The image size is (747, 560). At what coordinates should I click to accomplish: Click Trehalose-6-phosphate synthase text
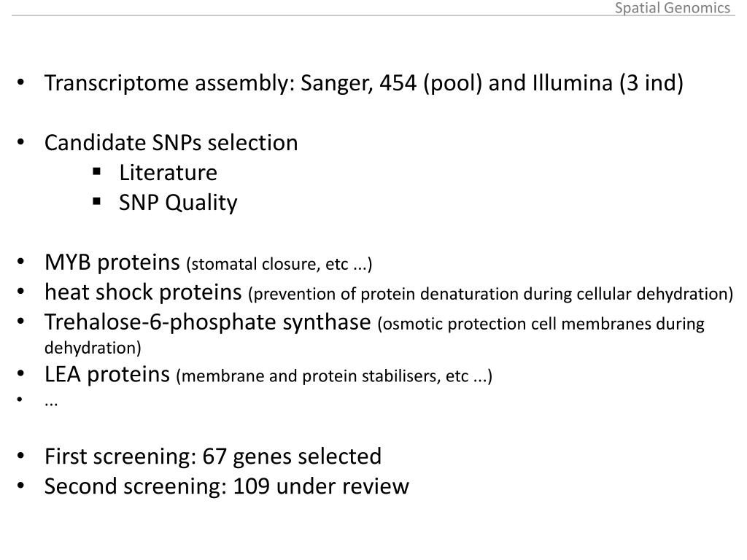(208, 322)
